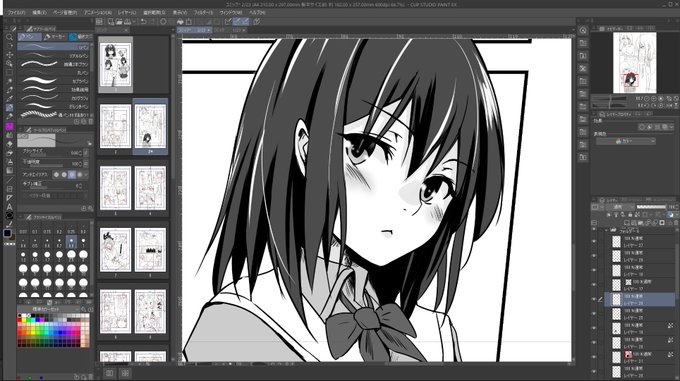Click the Open file icon in command bar
Screen dimensions: 680x381
coord(119,21)
